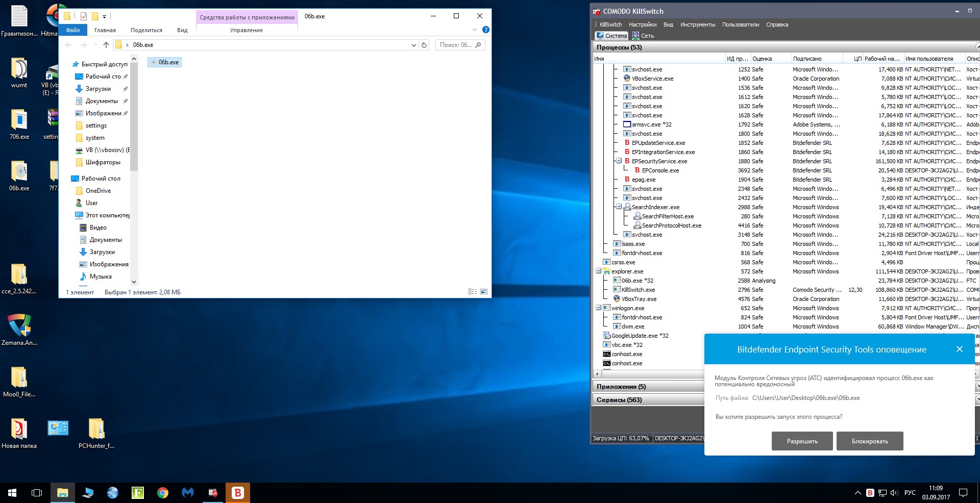Refresh the 06b.exe folder in Explorer

coord(424,45)
